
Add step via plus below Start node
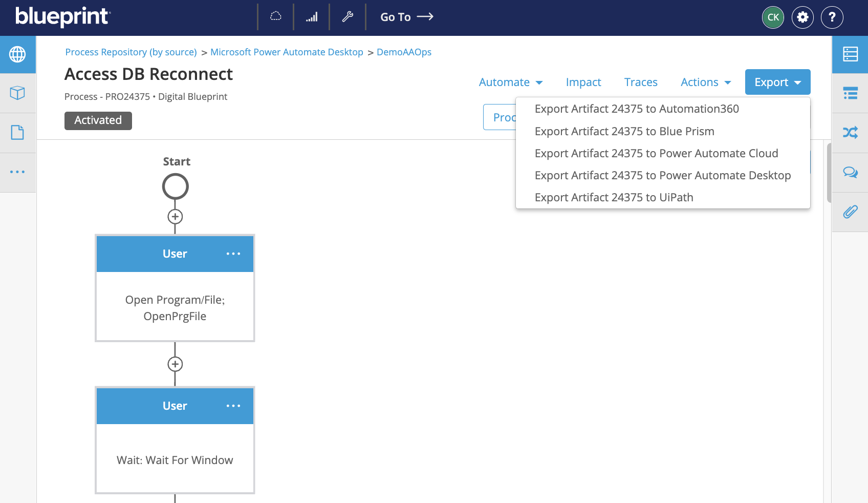pos(175,217)
